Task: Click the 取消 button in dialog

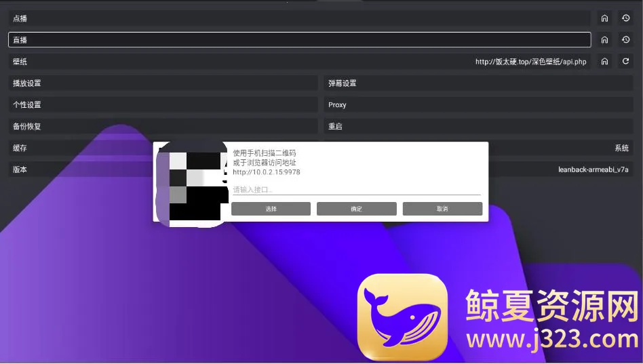Action: (x=442, y=209)
